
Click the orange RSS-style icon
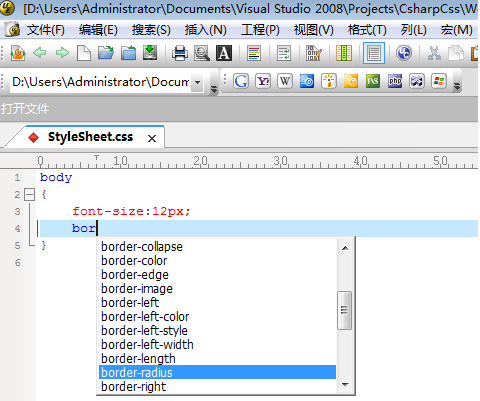pos(351,81)
